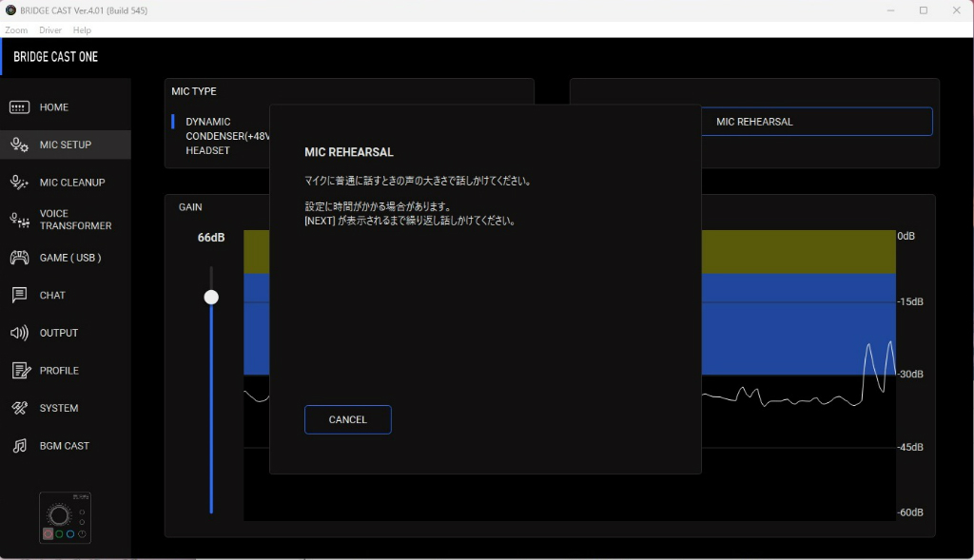Minimize the BRIDGE CAST window

[890, 10]
